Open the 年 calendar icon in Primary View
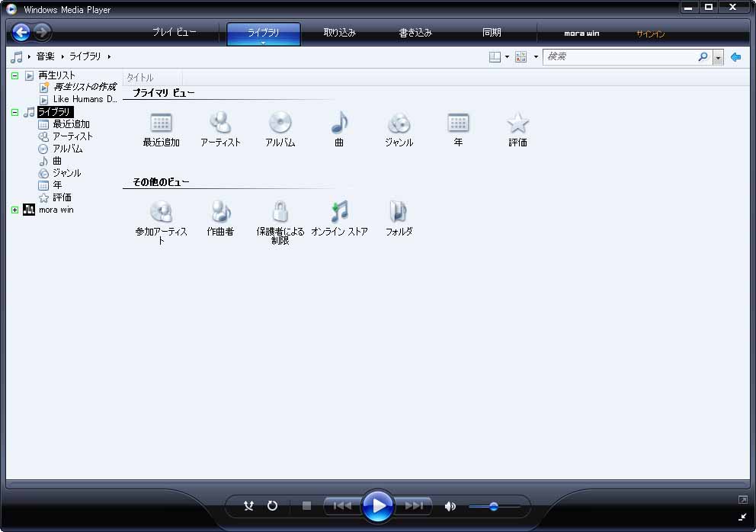756x532 pixels. tap(458, 123)
